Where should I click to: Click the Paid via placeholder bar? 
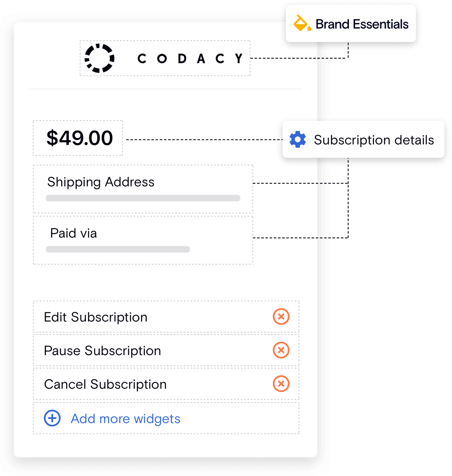click(118, 249)
